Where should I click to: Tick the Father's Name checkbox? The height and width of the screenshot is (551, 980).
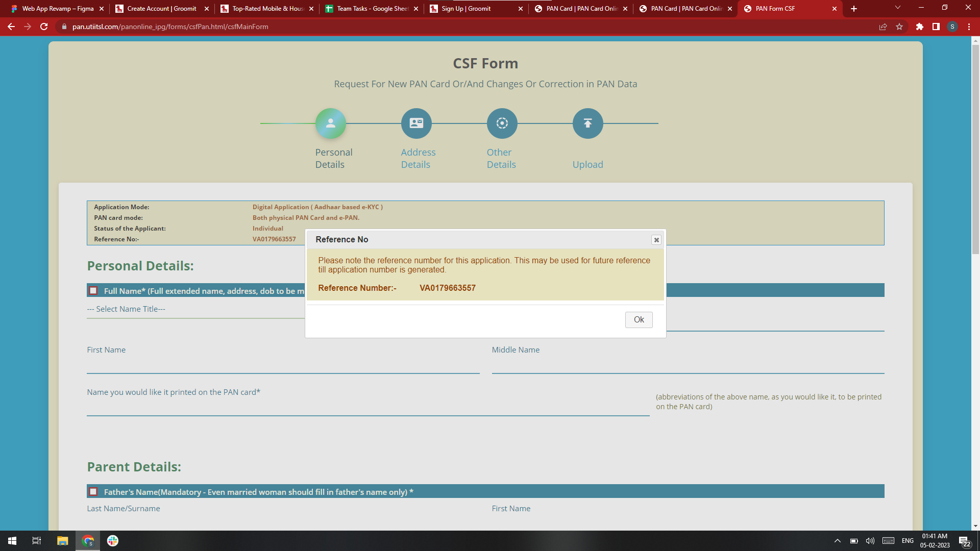(93, 492)
